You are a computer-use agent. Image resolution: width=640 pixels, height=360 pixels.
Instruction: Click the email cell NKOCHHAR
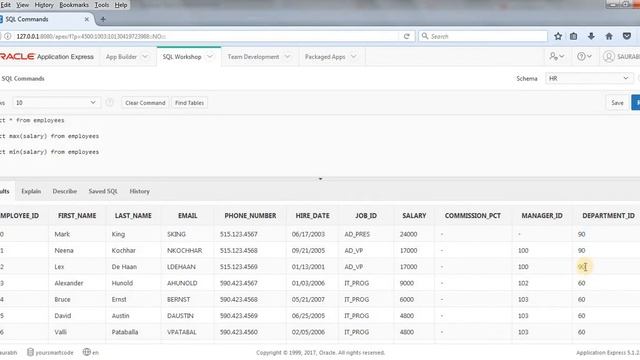click(x=184, y=251)
